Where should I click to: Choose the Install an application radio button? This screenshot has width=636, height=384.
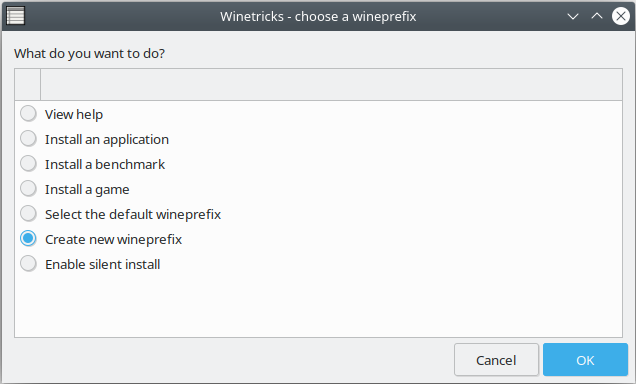click(28, 139)
